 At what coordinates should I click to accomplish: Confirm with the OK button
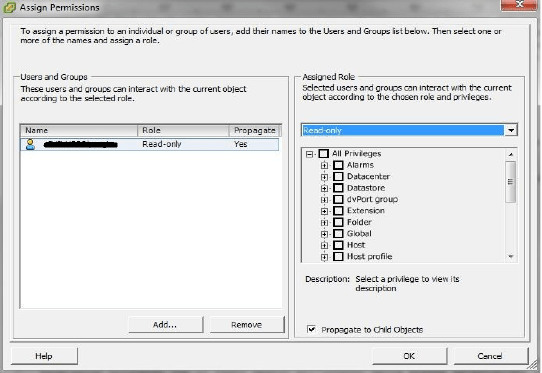click(x=409, y=356)
